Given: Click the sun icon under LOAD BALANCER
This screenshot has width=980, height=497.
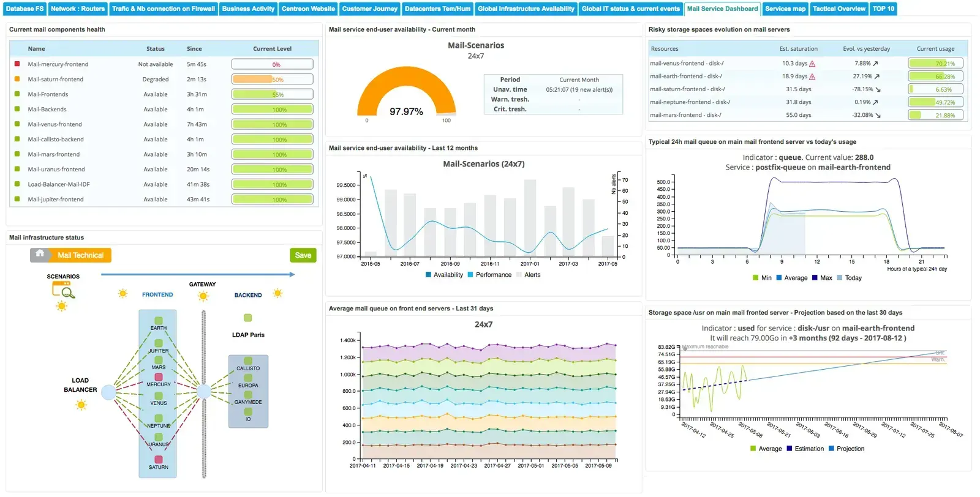Looking at the screenshot, I should pyautogui.click(x=81, y=405).
